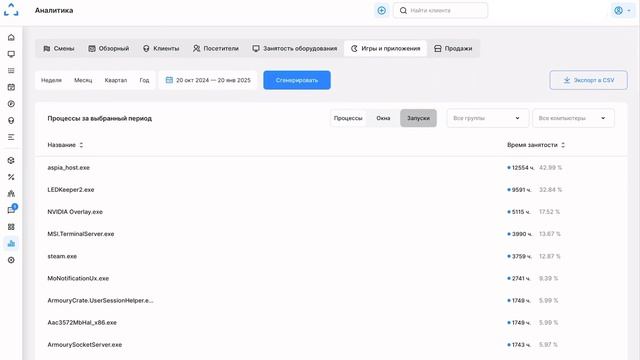Open the Занятость оборудования tab
The image size is (640, 360).
tap(294, 49)
